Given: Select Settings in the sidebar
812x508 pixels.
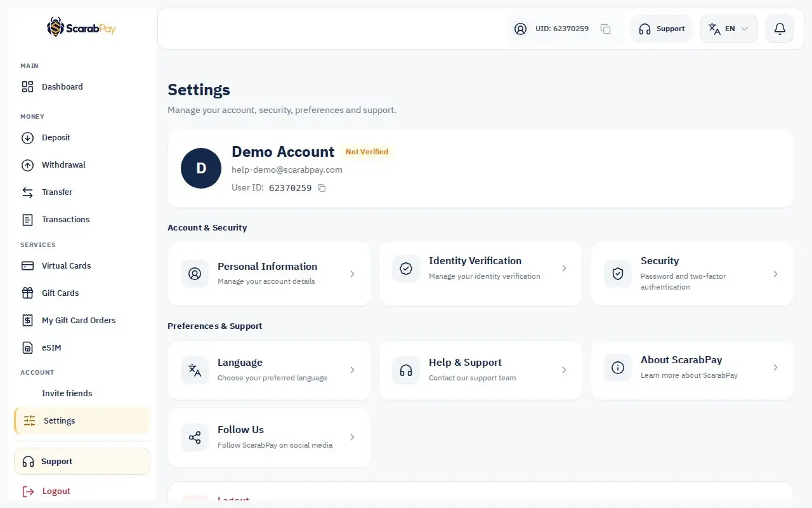Looking at the screenshot, I should [x=82, y=421].
